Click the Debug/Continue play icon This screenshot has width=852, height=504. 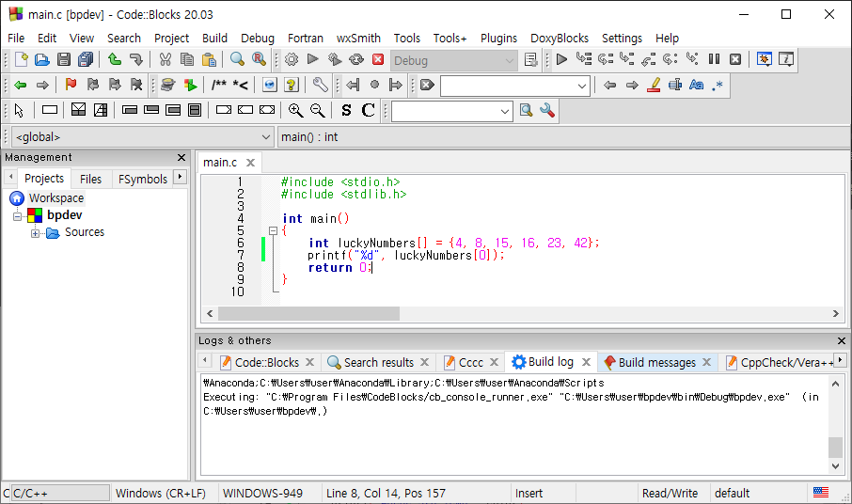click(561, 59)
